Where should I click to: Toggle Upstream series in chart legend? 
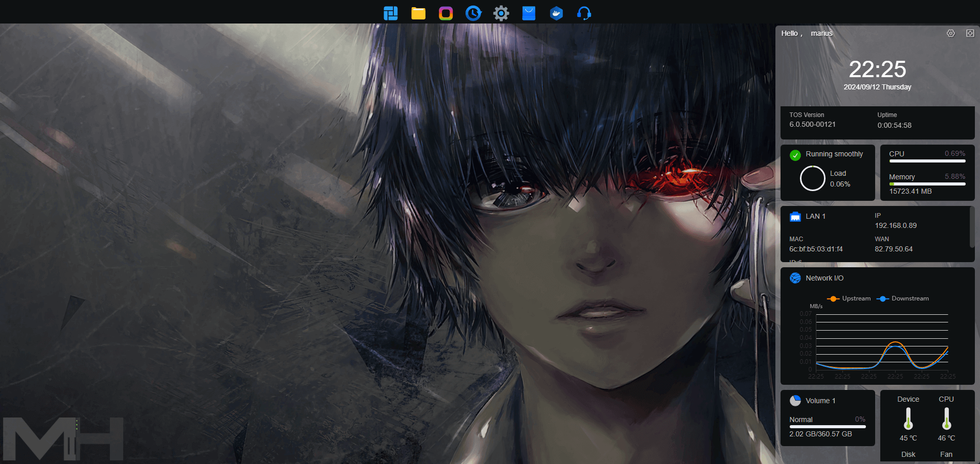coord(849,298)
